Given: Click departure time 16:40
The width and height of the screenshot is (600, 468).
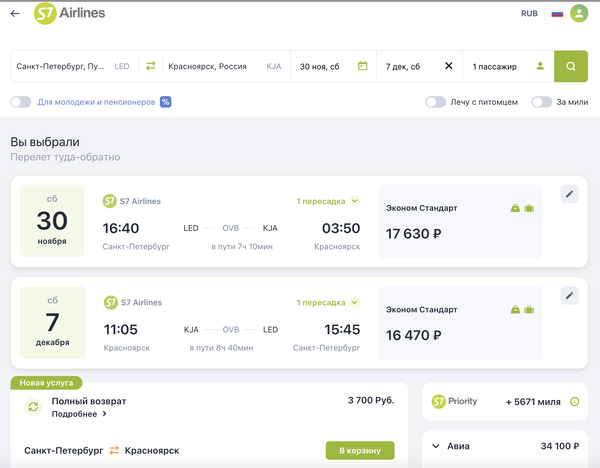Looking at the screenshot, I should [x=121, y=228].
